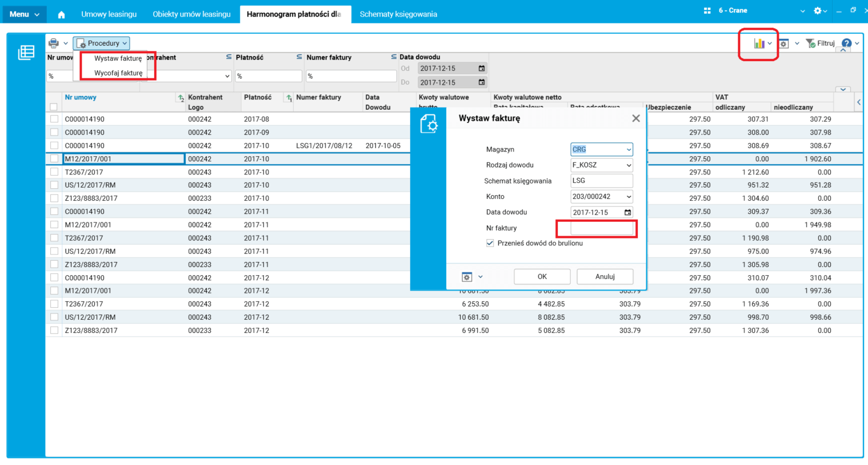
Task: Uncheck Przenieś dowód do brulionu checkbox
Action: 490,243
